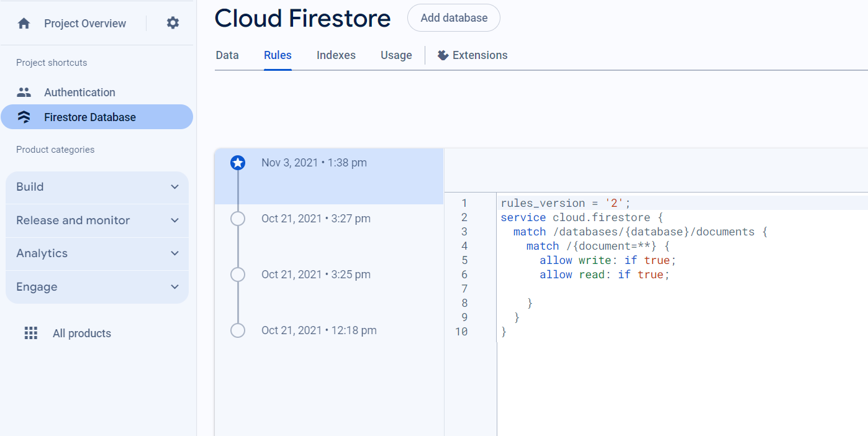Open project settings gear icon
Image resolution: width=868 pixels, height=436 pixels.
173,23
